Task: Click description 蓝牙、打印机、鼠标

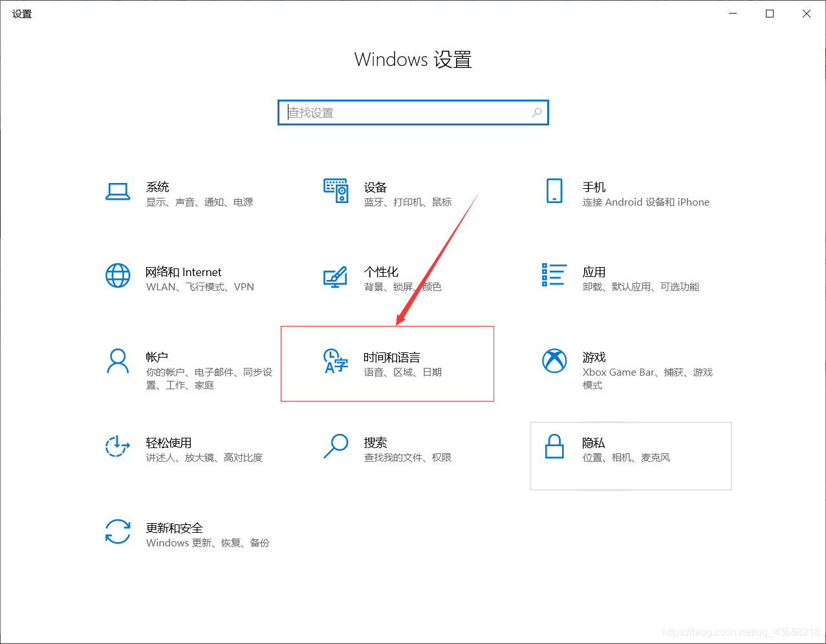Action: 408,202
